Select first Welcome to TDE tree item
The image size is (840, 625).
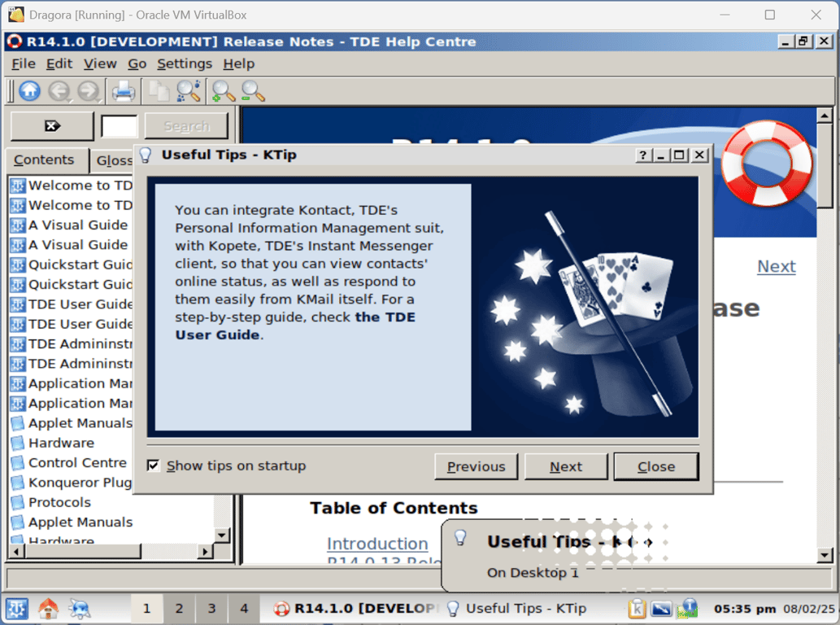[80, 186]
